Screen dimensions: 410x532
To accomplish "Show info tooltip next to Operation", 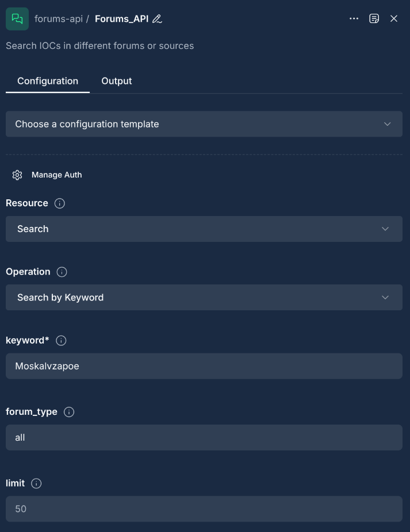I will [x=62, y=272].
